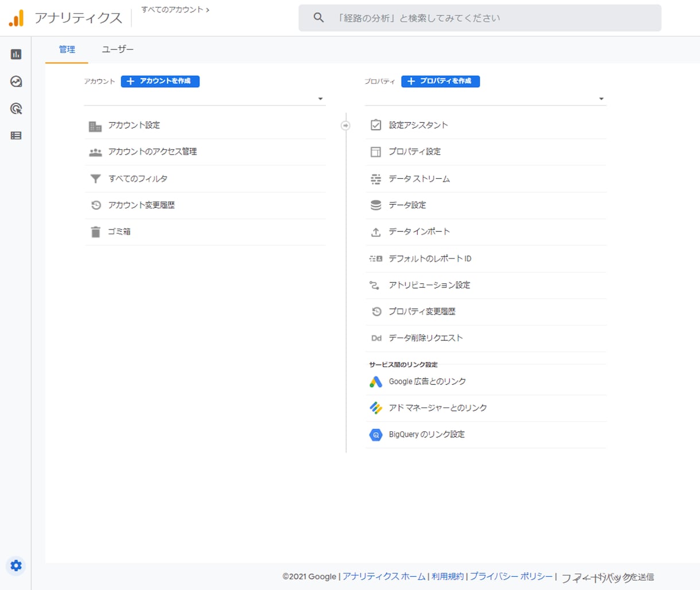Click the history icon for プロパティ変更履歴
Screen dimensions: 700x590
376,311
